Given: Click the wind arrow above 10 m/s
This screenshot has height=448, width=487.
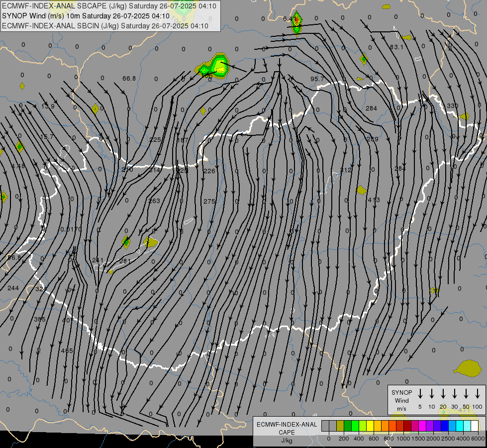Looking at the screenshot, I should 431,393.
